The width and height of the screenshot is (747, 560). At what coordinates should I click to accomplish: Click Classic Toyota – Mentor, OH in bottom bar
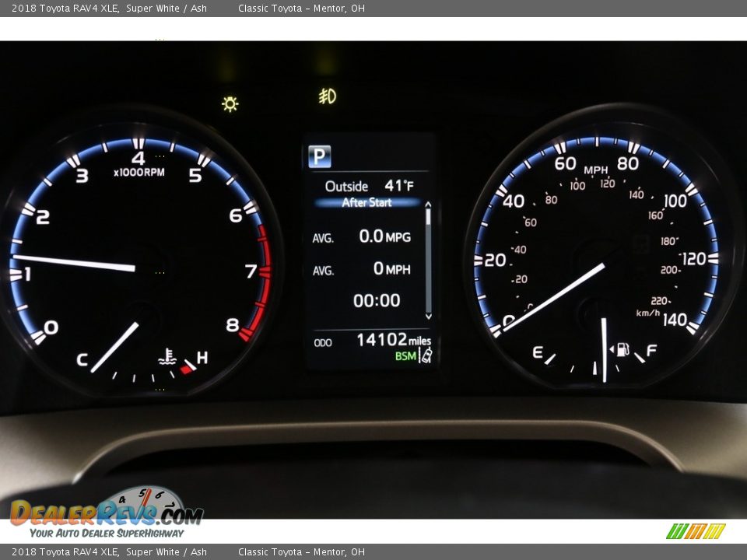302,552
